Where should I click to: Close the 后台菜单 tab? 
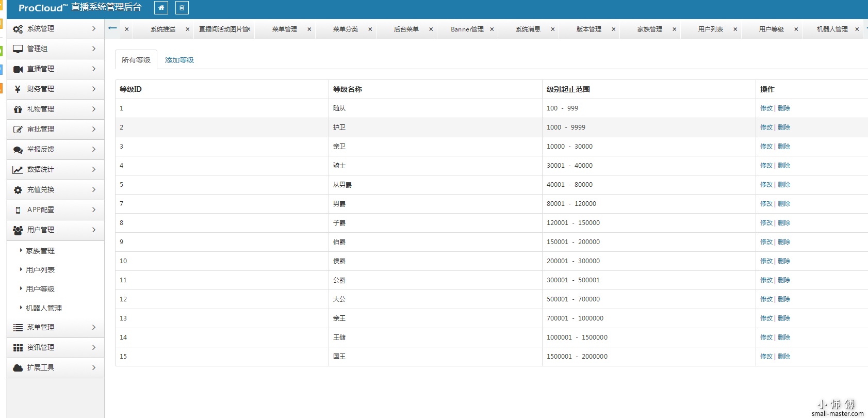click(431, 29)
